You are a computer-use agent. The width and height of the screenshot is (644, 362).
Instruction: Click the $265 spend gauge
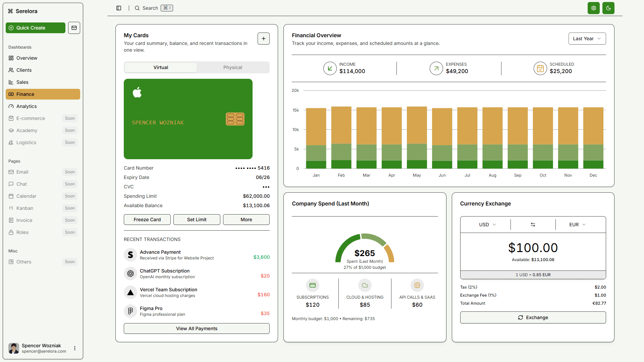click(x=365, y=248)
